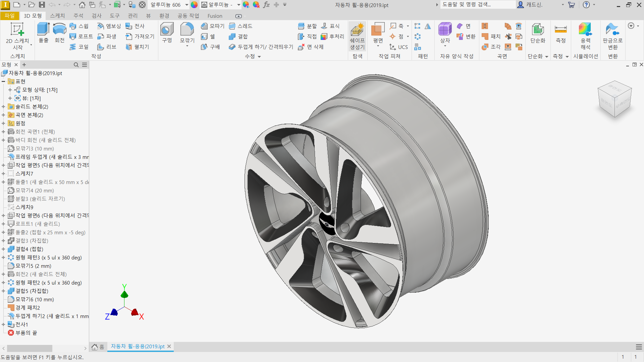
Task: Select the Measure (측정) tool
Action: point(560,33)
